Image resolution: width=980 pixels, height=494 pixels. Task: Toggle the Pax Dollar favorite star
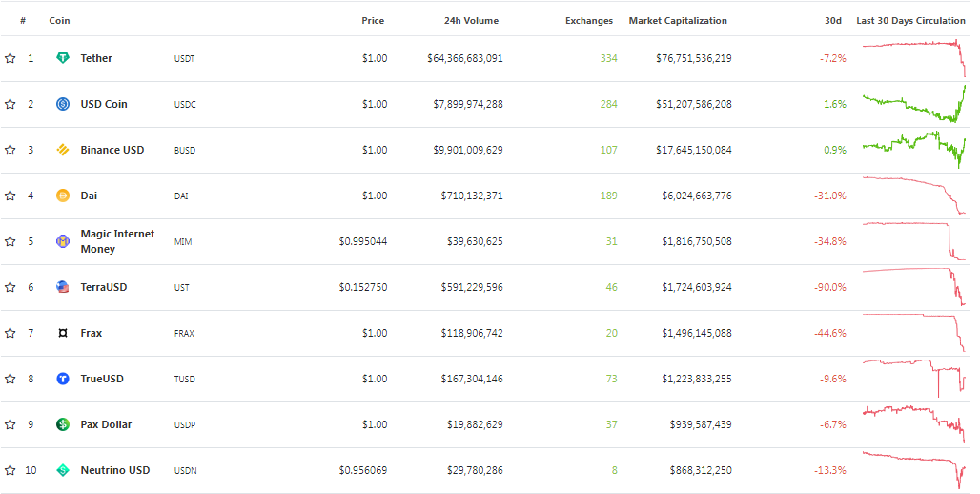pyautogui.click(x=10, y=424)
